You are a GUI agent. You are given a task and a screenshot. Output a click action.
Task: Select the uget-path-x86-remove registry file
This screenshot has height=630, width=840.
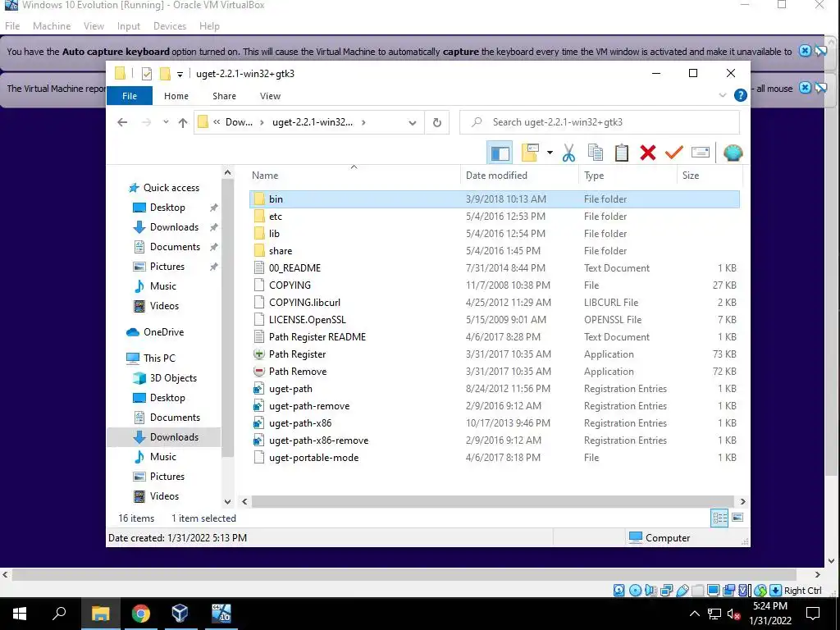pyautogui.click(x=495, y=441)
